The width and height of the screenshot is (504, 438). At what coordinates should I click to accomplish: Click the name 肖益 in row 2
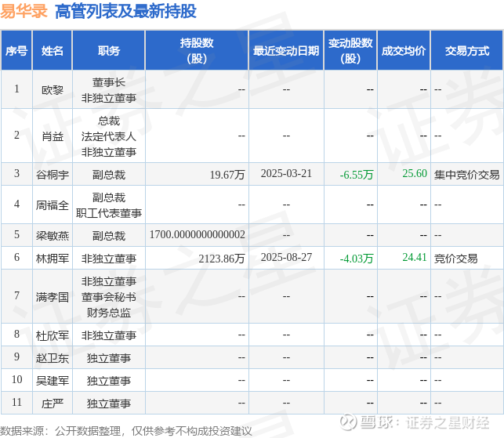click(x=53, y=136)
